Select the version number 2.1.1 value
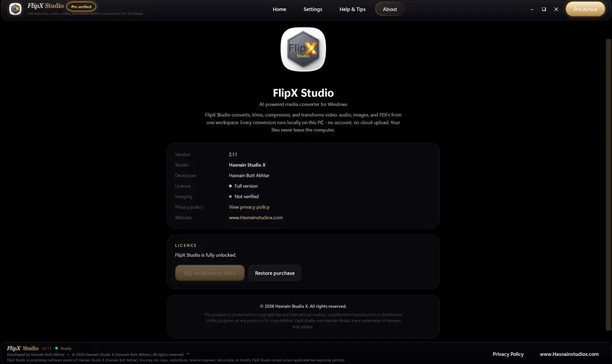The width and height of the screenshot is (612, 364). 233,154
